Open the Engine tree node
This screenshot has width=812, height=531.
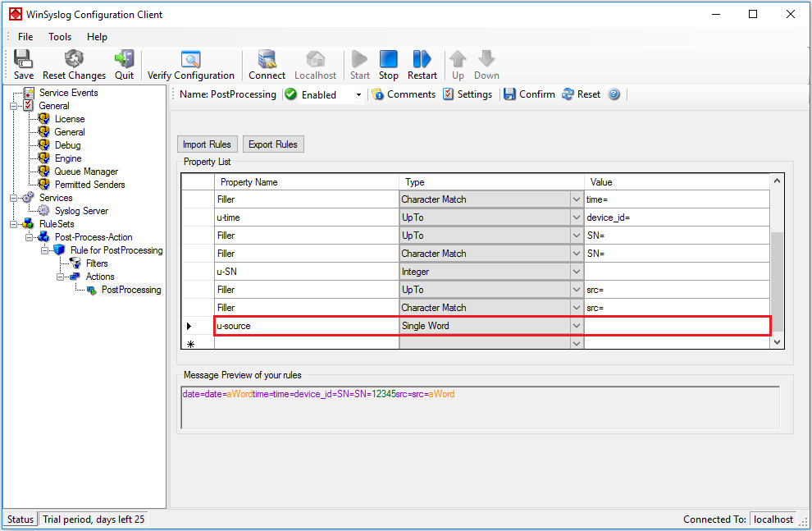[x=68, y=158]
